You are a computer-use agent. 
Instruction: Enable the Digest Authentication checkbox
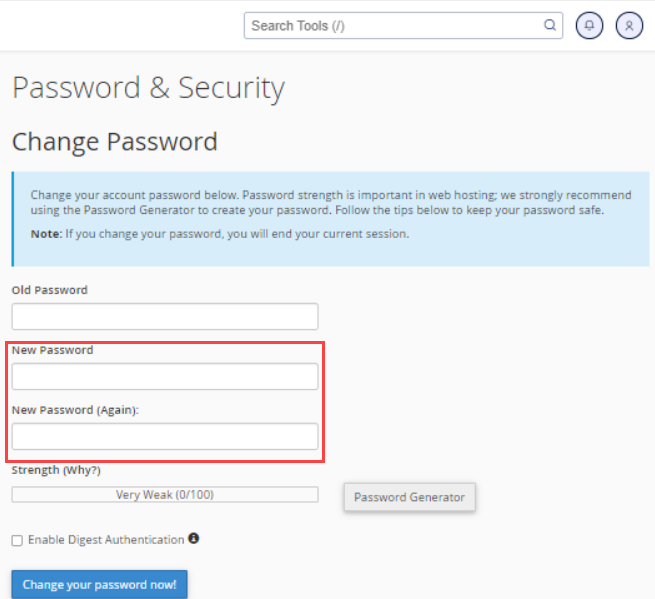[x=17, y=540]
